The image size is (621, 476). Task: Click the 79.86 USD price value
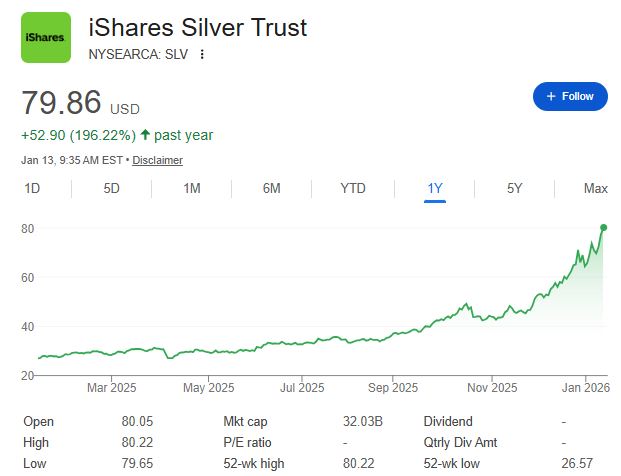[x=62, y=105]
